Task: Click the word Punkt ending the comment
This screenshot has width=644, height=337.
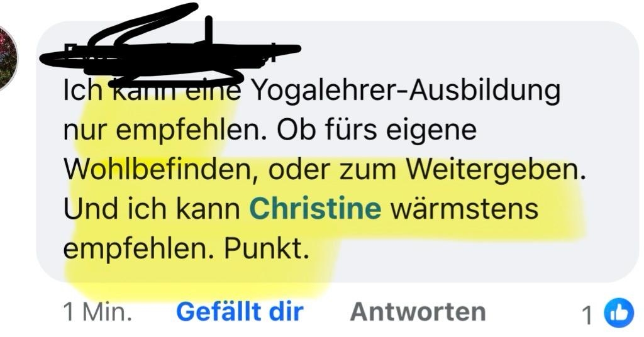Action: [x=266, y=248]
